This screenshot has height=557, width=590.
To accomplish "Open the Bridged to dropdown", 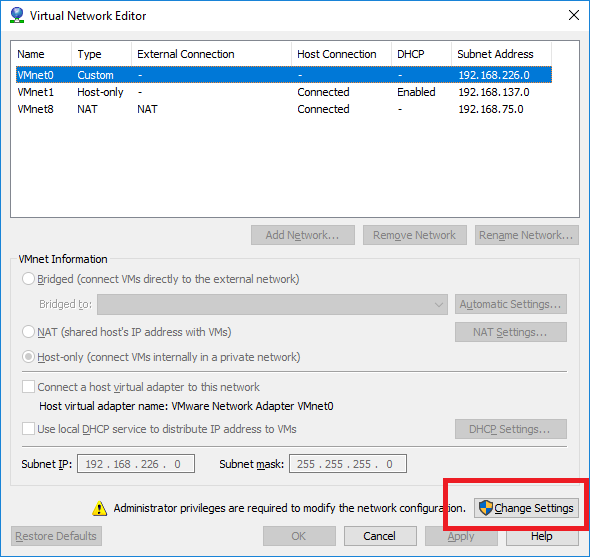I will pyautogui.click(x=272, y=304).
